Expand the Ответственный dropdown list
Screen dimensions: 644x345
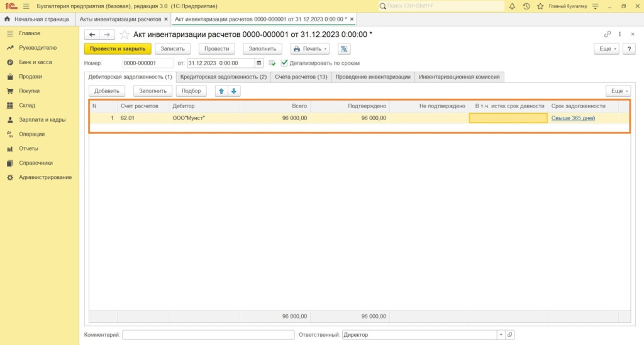(501, 335)
